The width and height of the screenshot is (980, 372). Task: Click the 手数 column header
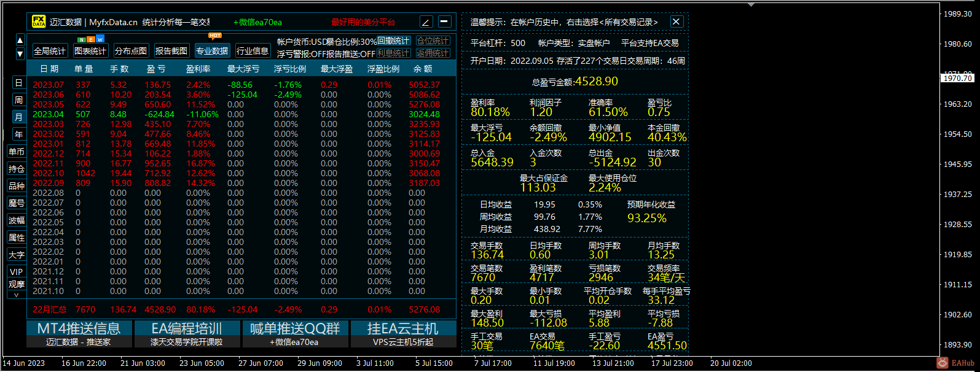(x=119, y=69)
